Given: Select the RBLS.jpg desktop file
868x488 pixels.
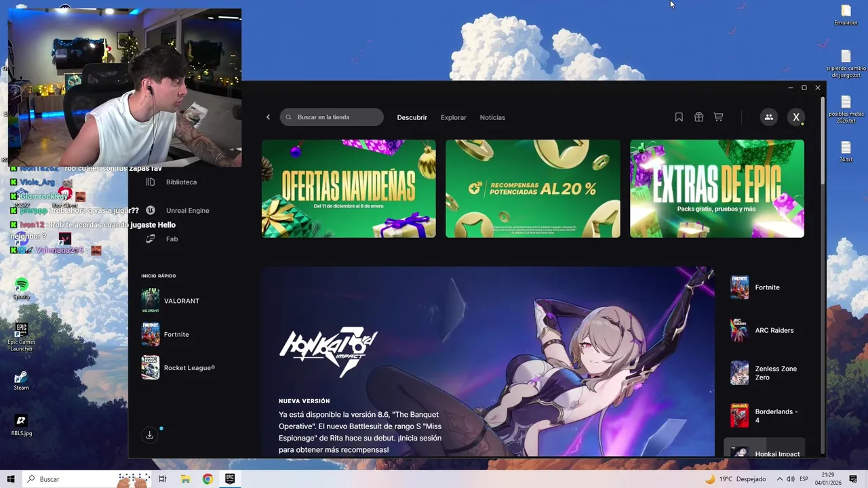Looking at the screenshot, I should pos(21,425).
